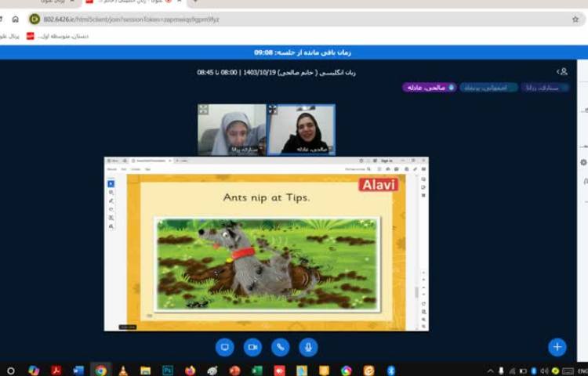Click the Alavi red logo badge
The height and width of the screenshot is (376, 588).
[x=379, y=185]
